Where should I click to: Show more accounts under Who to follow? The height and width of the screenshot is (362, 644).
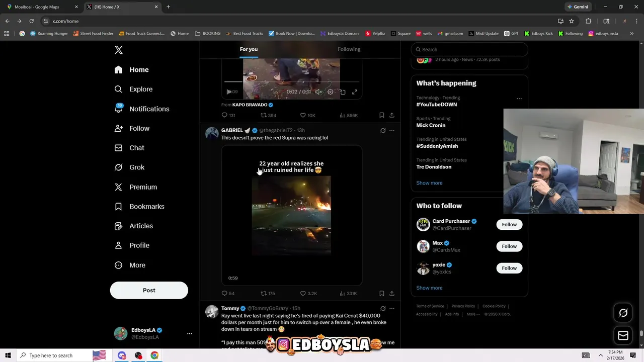click(429, 288)
